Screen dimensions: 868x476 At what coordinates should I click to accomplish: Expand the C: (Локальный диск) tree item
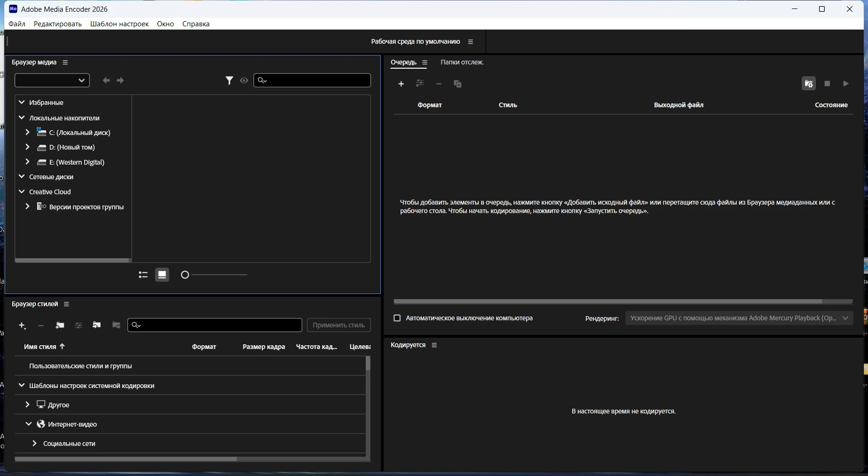tap(27, 133)
